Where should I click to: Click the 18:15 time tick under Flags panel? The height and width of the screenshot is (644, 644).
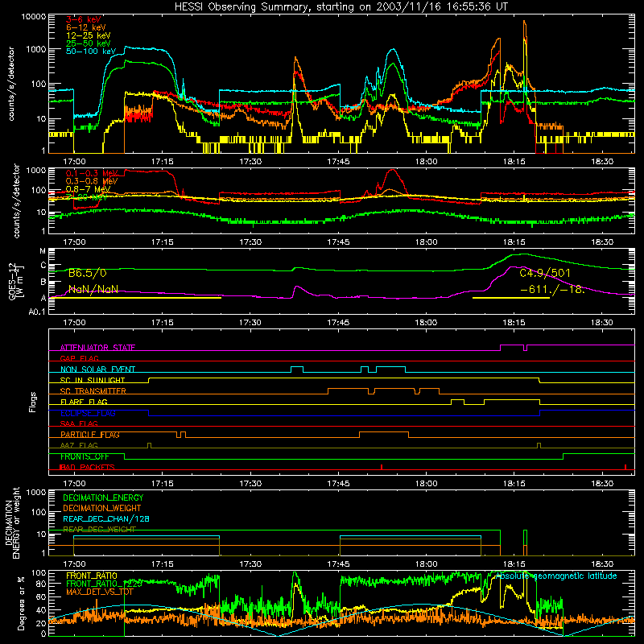(x=514, y=484)
